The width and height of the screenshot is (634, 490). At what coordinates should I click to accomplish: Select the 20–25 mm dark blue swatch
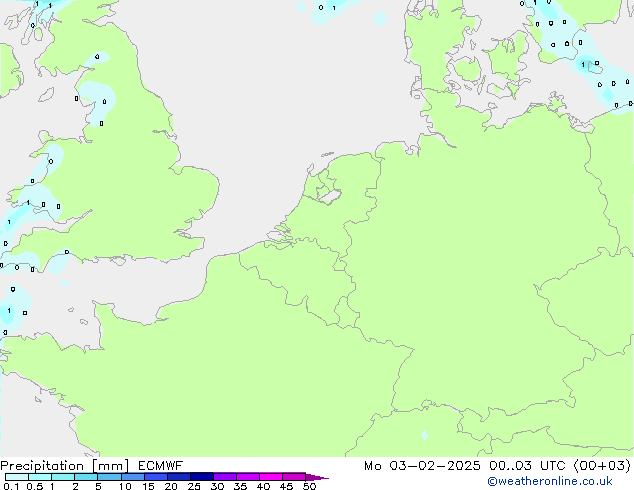click(179, 477)
